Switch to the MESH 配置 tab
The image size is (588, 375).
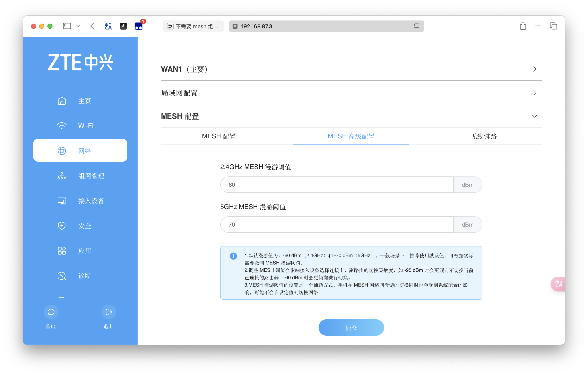click(x=219, y=136)
